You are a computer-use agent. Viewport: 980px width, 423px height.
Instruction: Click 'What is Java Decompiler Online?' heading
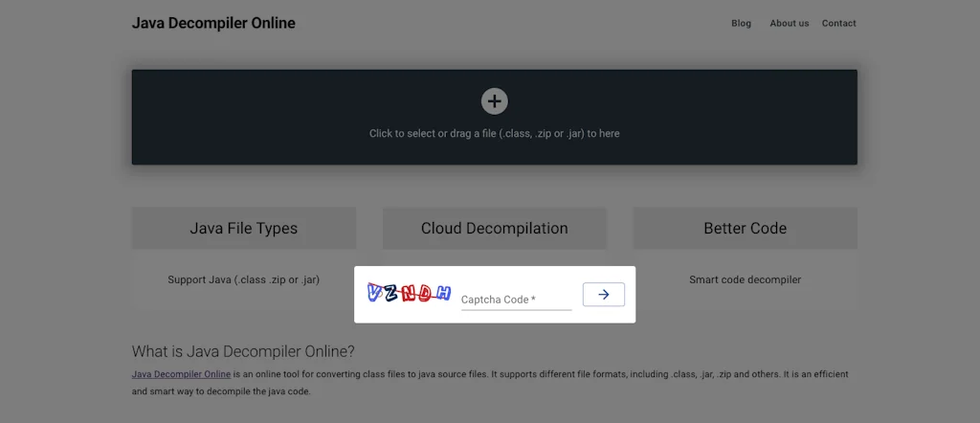coord(243,351)
